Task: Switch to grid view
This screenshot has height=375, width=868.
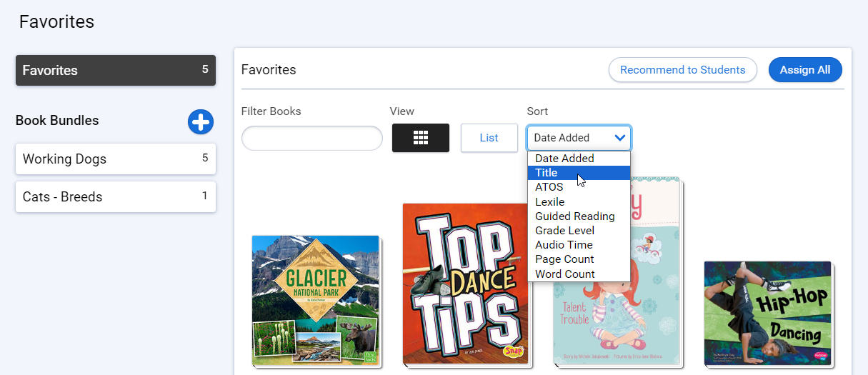Action: pyautogui.click(x=421, y=138)
